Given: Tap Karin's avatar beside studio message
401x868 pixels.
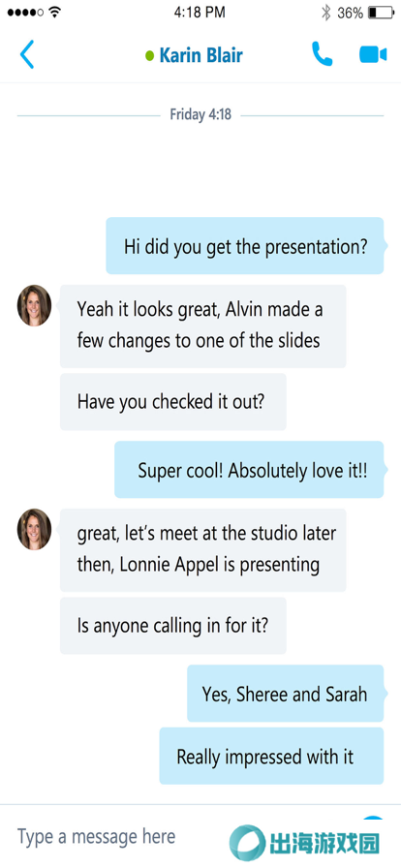Looking at the screenshot, I should coord(34,529).
